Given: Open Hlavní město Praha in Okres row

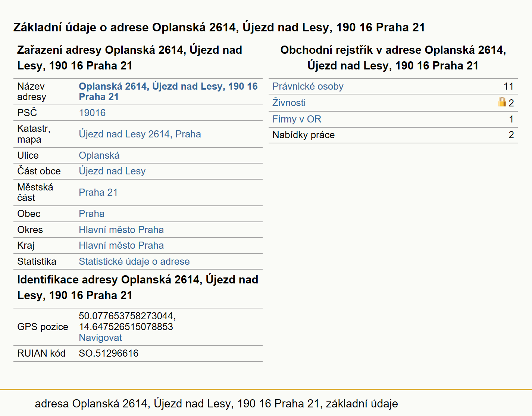Looking at the screenshot, I should [121, 230].
